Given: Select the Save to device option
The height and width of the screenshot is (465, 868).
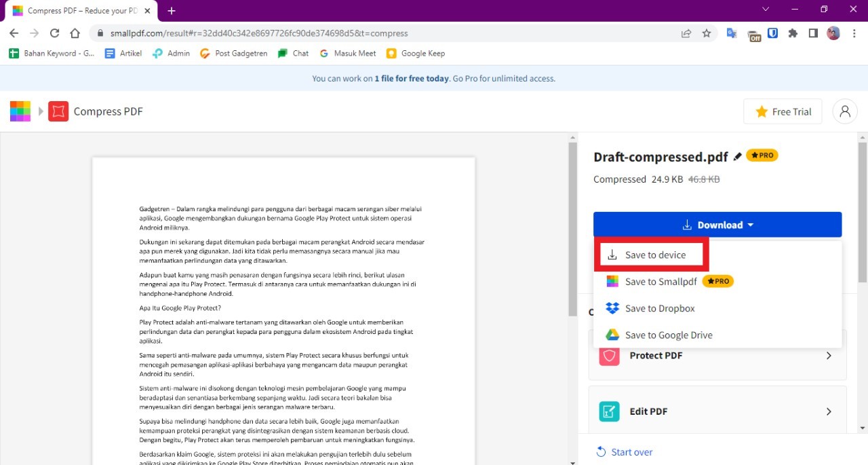Looking at the screenshot, I should (651, 255).
